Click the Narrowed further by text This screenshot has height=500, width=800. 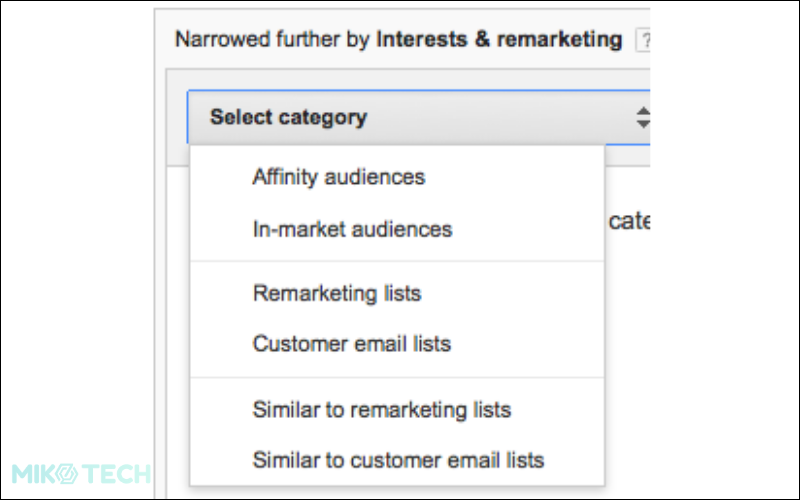click(x=272, y=39)
